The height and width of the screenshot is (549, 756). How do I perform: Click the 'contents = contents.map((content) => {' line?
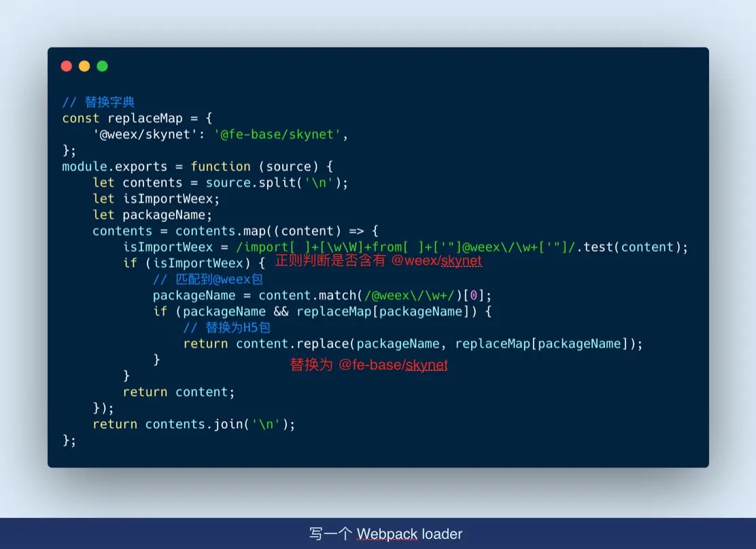[x=235, y=231]
